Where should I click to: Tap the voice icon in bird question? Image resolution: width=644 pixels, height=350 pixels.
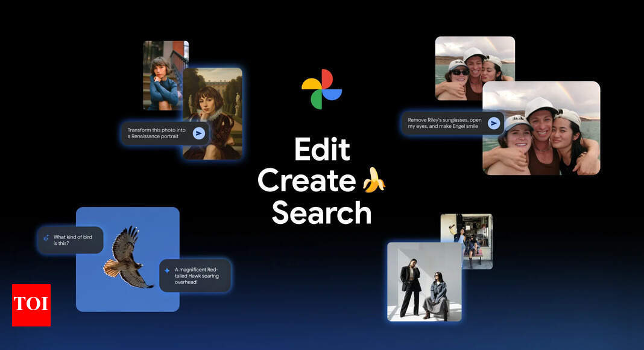(46, 238)
